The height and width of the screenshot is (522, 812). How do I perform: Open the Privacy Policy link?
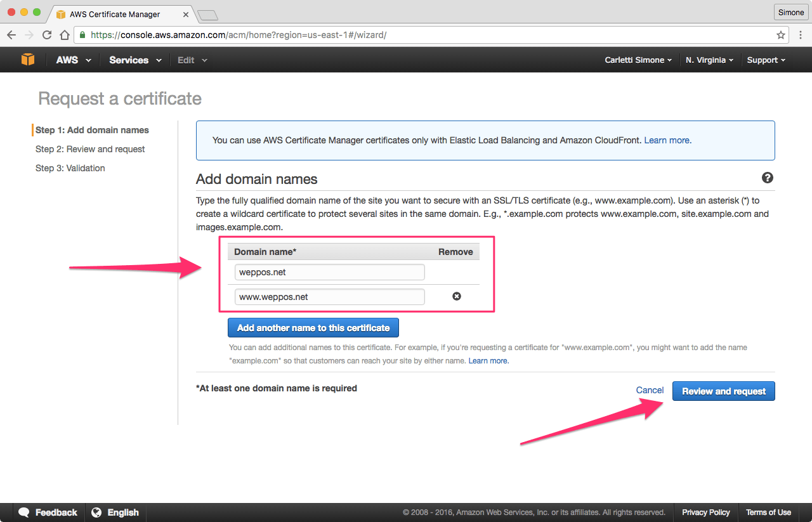click(x=705, y=512)
